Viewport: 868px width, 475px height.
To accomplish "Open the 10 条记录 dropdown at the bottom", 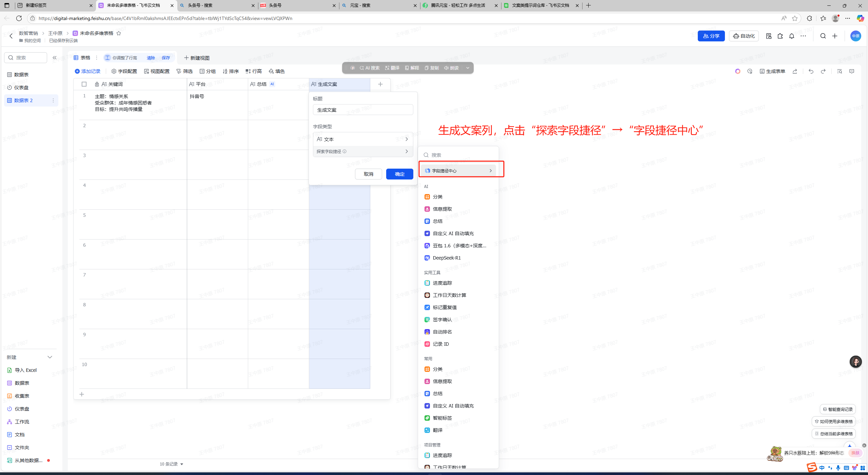I will click(171, 463).
